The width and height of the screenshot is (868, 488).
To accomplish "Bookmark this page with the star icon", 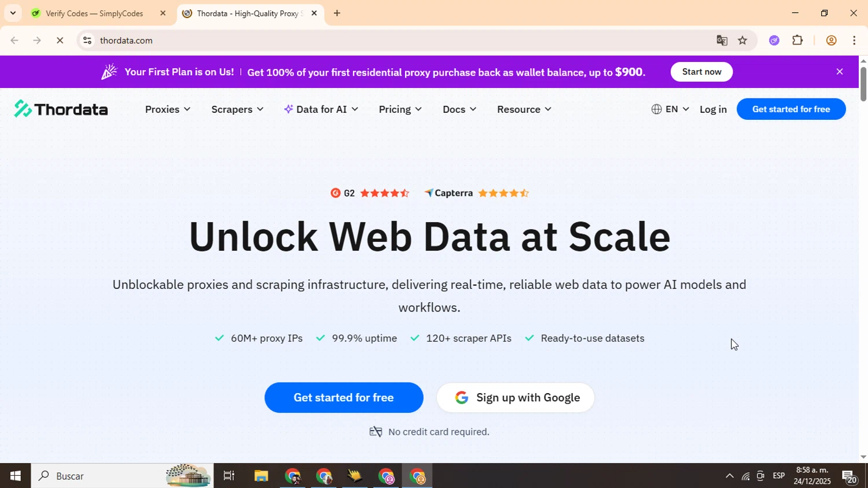I will point(742,41).
